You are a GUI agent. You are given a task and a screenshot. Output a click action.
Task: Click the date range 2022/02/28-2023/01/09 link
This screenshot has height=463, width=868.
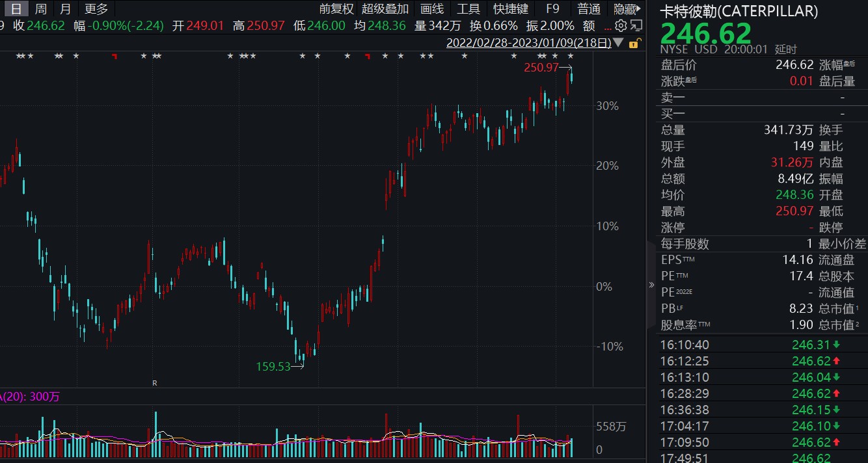[x=528, y=44]
